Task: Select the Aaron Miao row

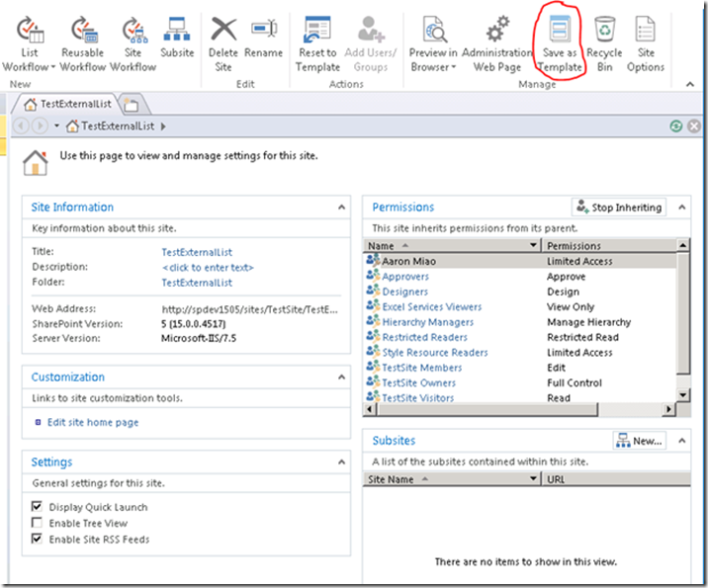Action: (x=519, y=261)
